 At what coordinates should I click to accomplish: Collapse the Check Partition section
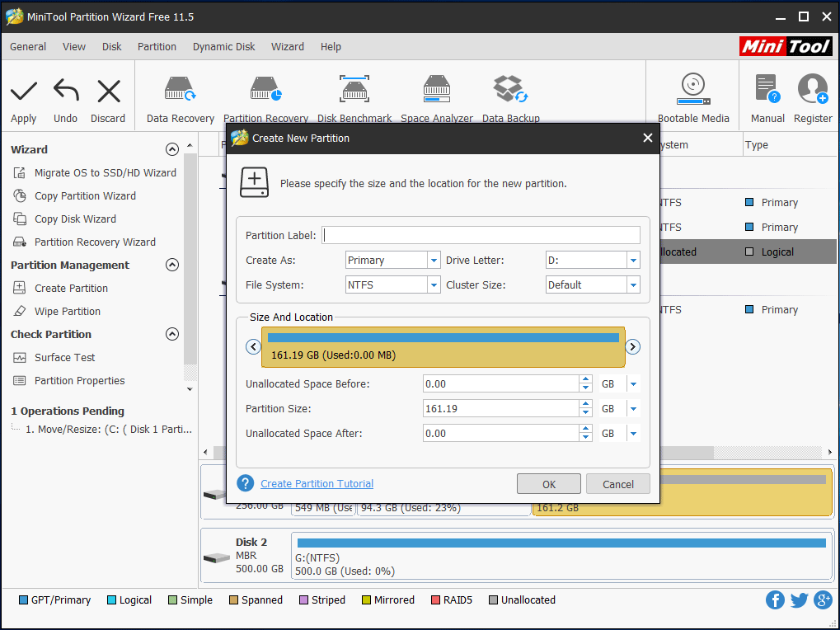click(x=172, y=334)
